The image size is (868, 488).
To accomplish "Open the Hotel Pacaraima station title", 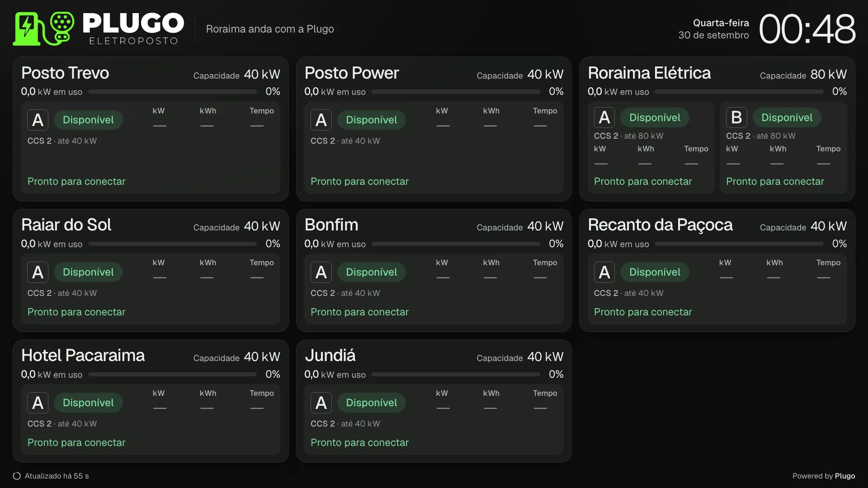I will [83, 355].
